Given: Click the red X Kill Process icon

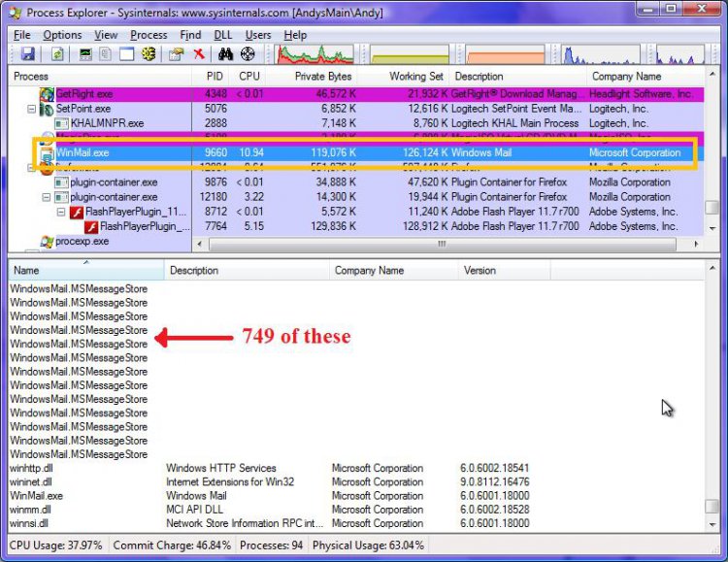Looking at the screenshot, I should point(199,54).
